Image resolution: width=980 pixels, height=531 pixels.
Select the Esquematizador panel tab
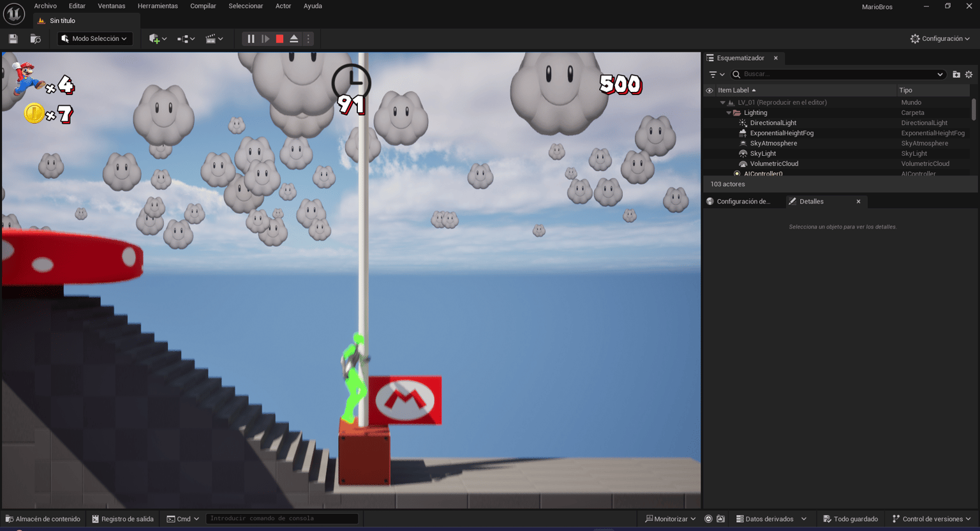(x=740, y=58)
